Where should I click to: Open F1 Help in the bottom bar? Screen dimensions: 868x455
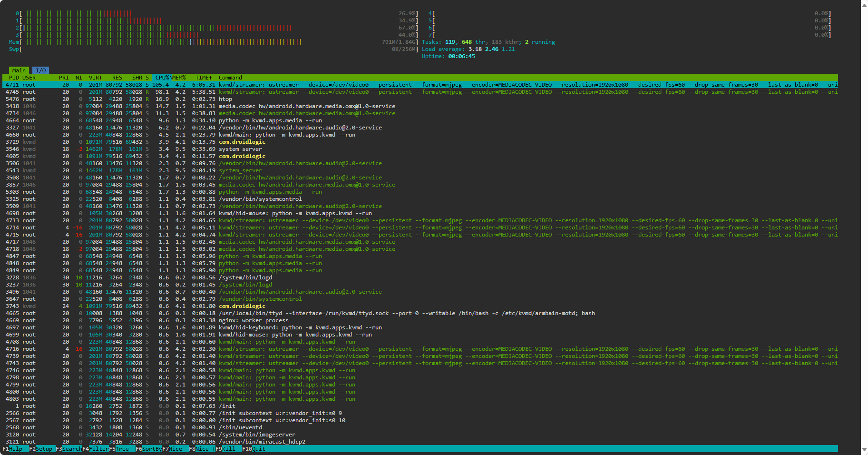click(x=15, y=449)
